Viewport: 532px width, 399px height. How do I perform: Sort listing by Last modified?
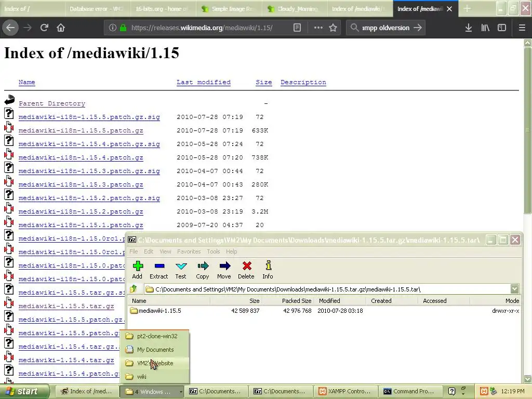click(204, 82)
